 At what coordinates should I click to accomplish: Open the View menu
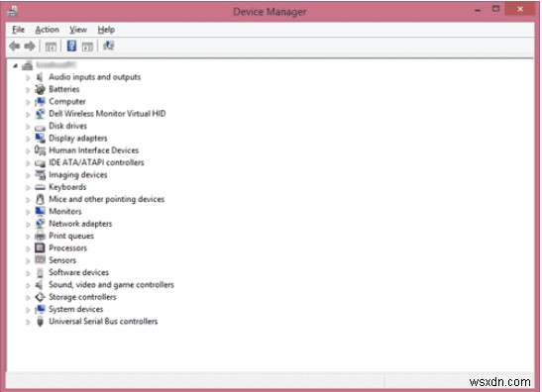tap(78, 30)
